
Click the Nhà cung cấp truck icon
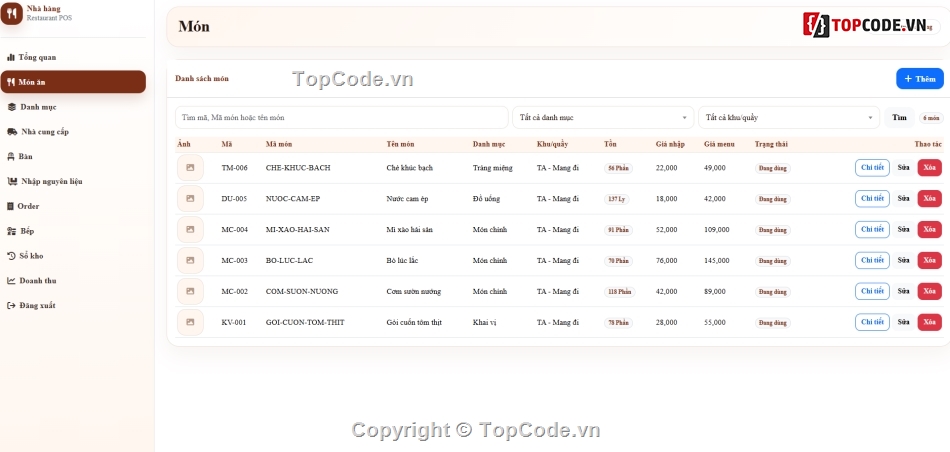pos(12,132)
